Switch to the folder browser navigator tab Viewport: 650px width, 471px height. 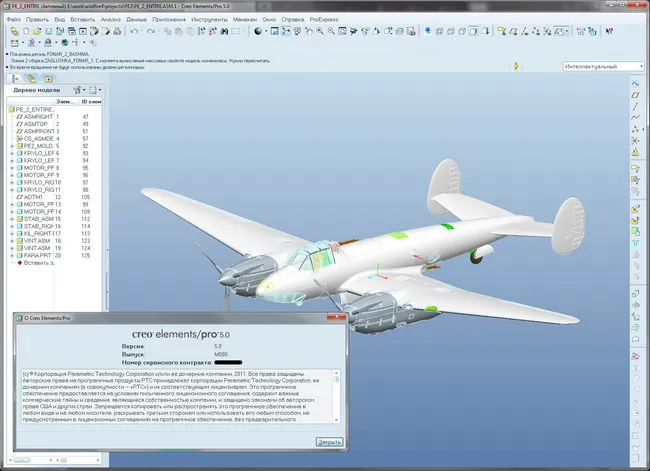pyautogui.click(x=30, y=77)
